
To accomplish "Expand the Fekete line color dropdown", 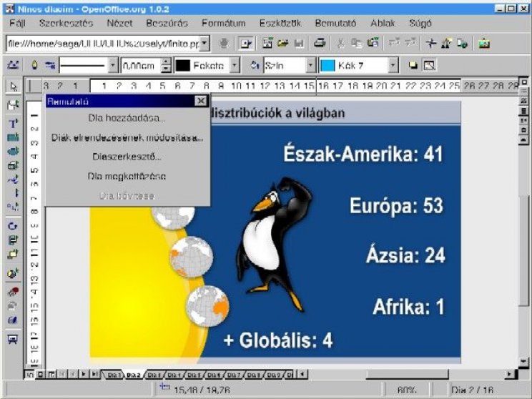I will click(x=235, y=65).
